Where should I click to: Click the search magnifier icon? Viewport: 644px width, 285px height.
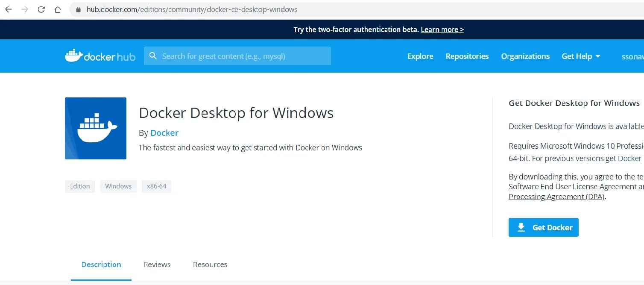pos(153,56)
